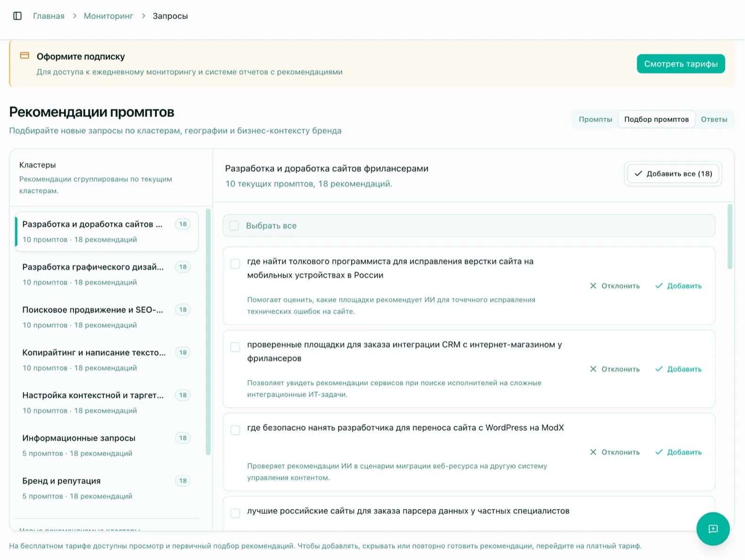
Task: Open the Ответы tab
Action: pyautogui.click(x=713, y=119)
